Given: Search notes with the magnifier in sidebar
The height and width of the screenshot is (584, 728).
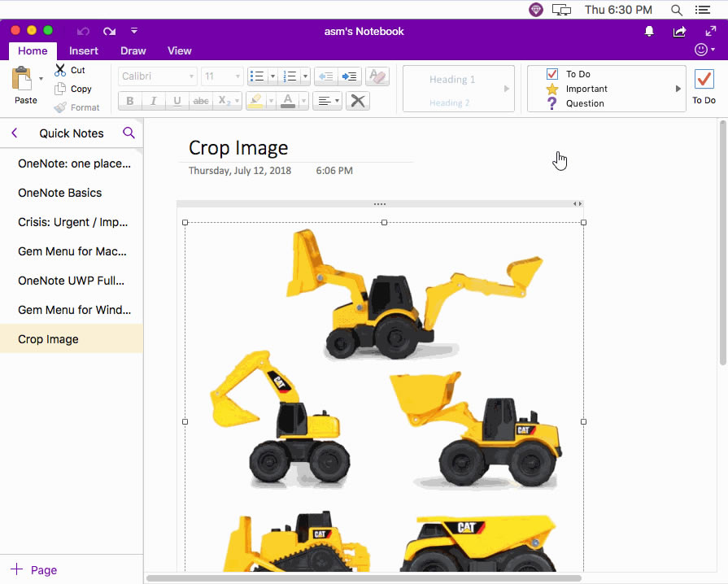Looking at the screenshot, I should tap(129, 133).
